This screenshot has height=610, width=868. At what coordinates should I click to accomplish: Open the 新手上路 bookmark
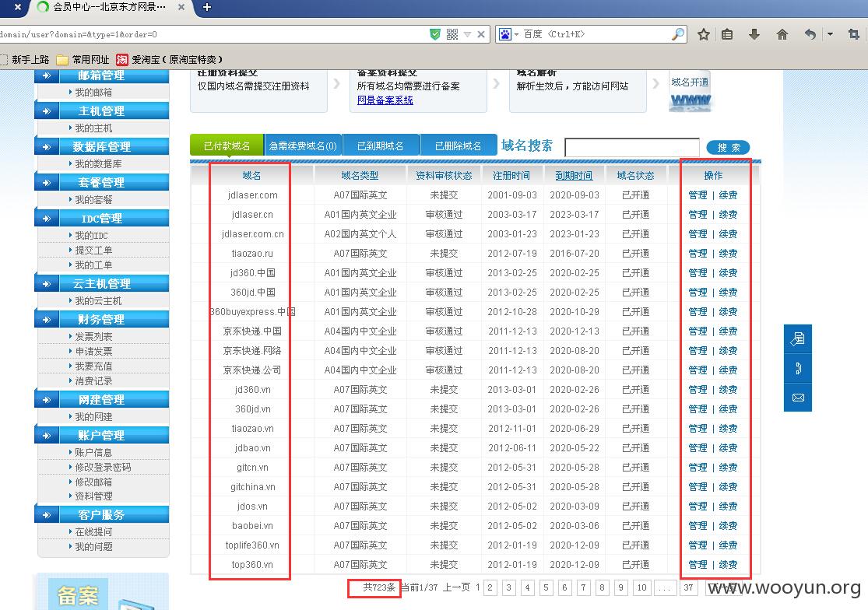point(25,59)
